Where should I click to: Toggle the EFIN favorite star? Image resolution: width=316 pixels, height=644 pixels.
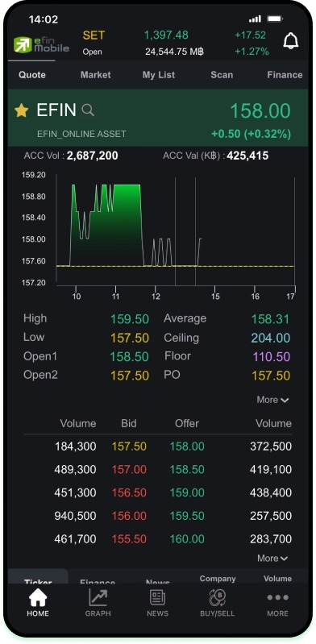coord(22,110)
